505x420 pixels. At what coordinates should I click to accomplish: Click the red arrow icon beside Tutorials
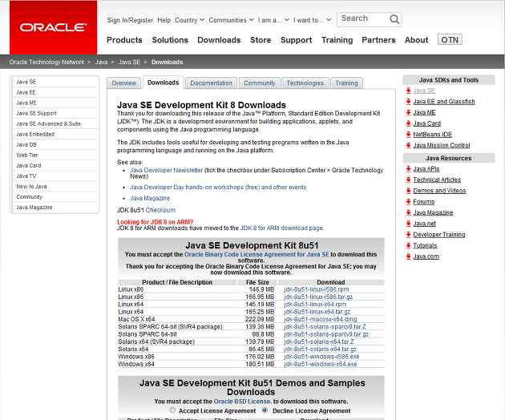(408, 246)
